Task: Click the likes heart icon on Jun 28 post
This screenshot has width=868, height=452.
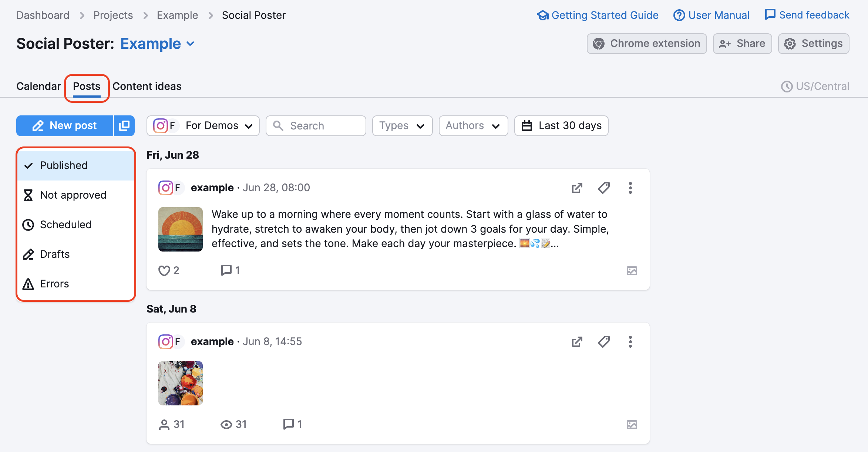Action: [x=164, y=270]
